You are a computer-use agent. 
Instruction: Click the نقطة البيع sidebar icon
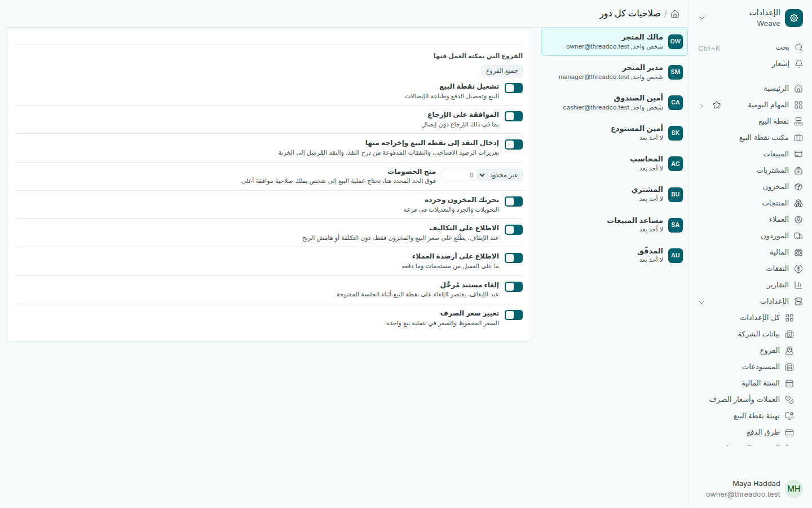[798, 121]
